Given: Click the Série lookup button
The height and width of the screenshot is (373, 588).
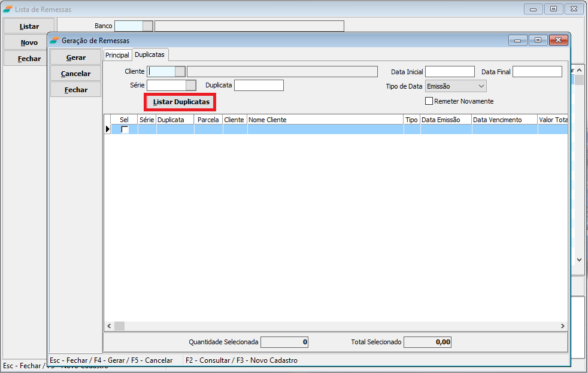Looking at the screenshot, I should click(x=191, y=85).
